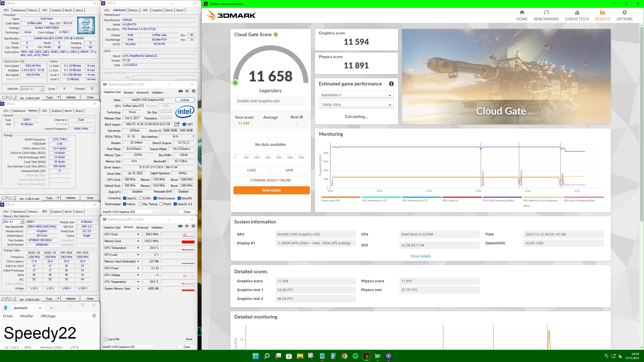The width and height of the screenshot is (644, 362).
Task: Open the 1440p Ultra resolution dropdown
Action: pos(356,105)
